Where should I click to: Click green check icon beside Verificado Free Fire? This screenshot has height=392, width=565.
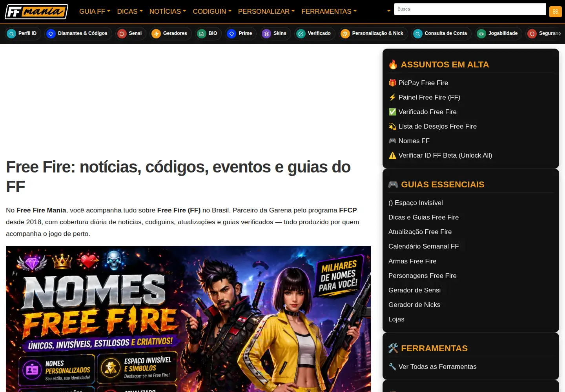coord(392,112)
